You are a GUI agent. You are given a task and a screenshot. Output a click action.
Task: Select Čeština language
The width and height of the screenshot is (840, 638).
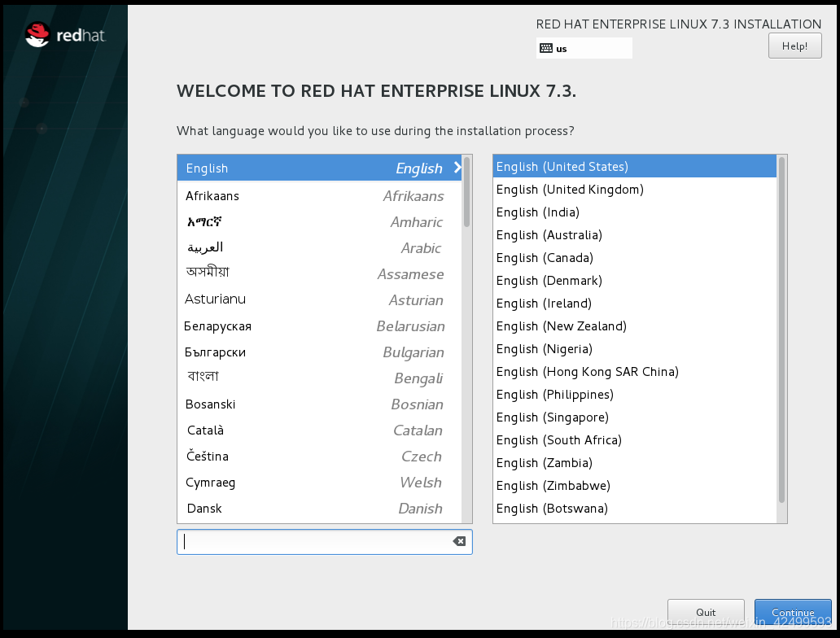click(x=319, y=457)
